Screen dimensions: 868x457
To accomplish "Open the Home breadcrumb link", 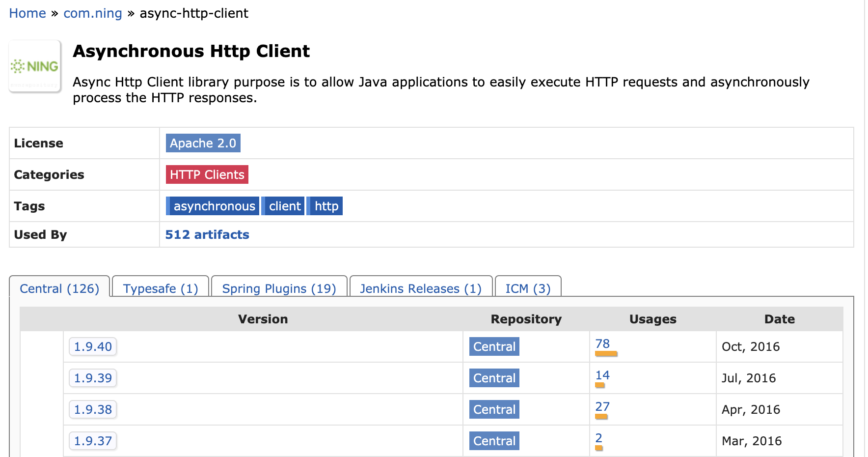I will 27,13.
